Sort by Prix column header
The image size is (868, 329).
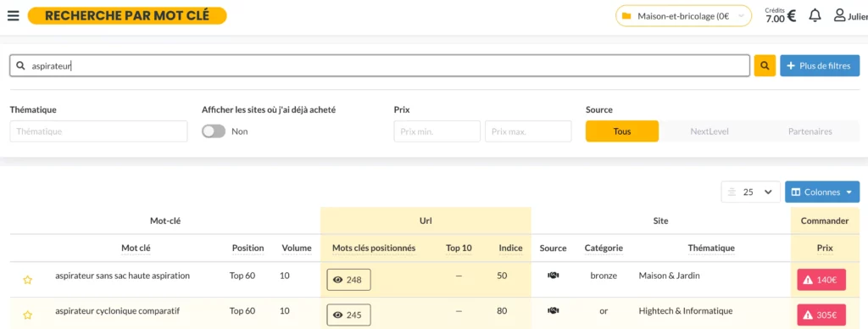click(x=825, y=248)
